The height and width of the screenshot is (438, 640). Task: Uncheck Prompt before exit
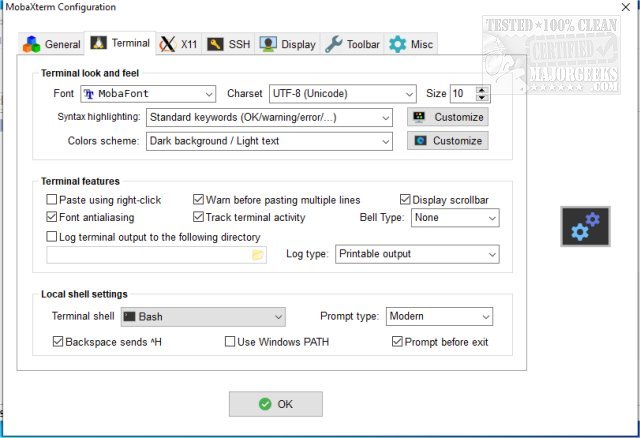pyautogui.click(x=397, y=342)
